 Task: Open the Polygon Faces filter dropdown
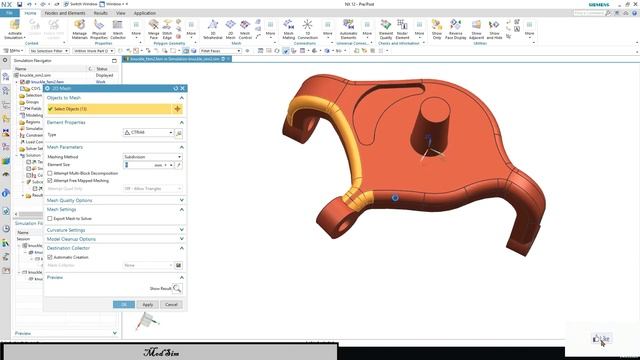[221, 51]
